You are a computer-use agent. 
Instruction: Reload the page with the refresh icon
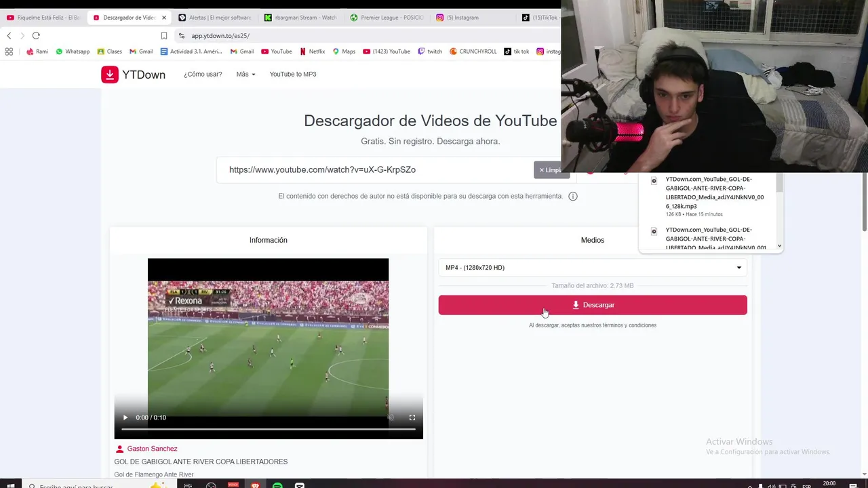click(36, 36)
